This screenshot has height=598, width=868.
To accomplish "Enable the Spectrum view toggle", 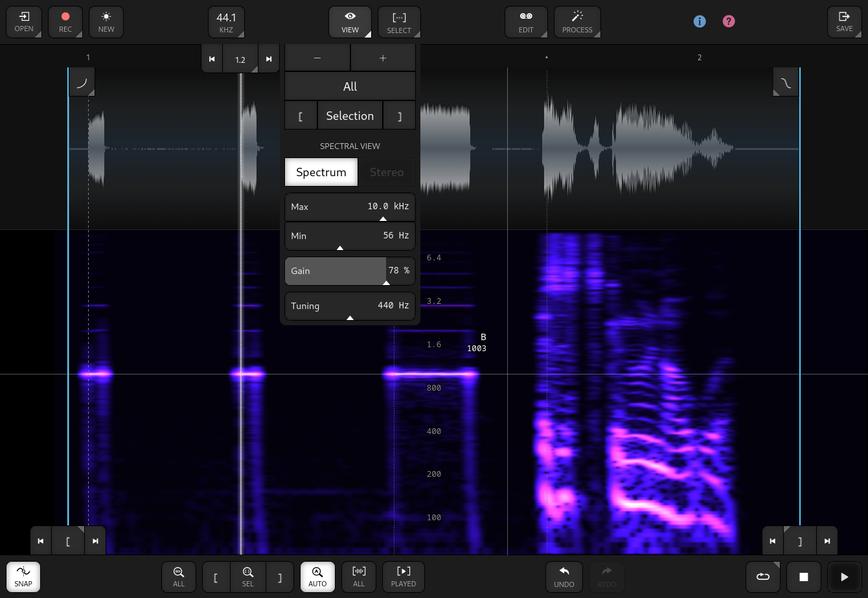I will (321, 172).
